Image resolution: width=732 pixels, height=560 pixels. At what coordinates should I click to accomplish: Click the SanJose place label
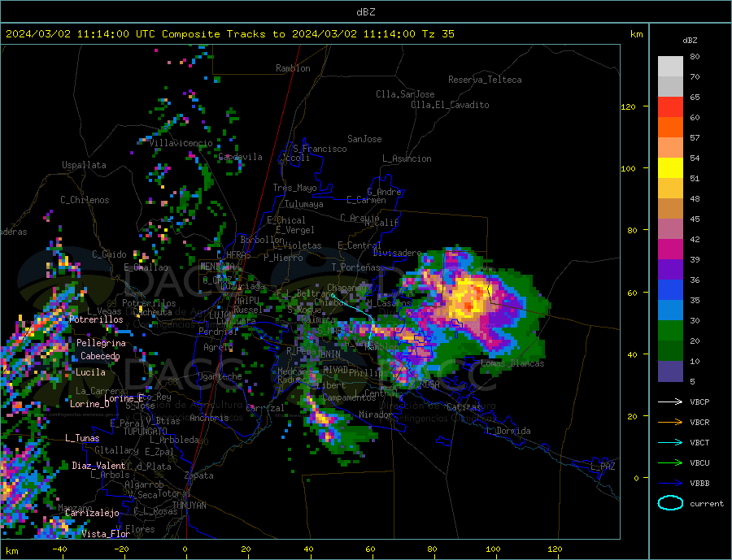pyautogui.click(x=364, y=139)
